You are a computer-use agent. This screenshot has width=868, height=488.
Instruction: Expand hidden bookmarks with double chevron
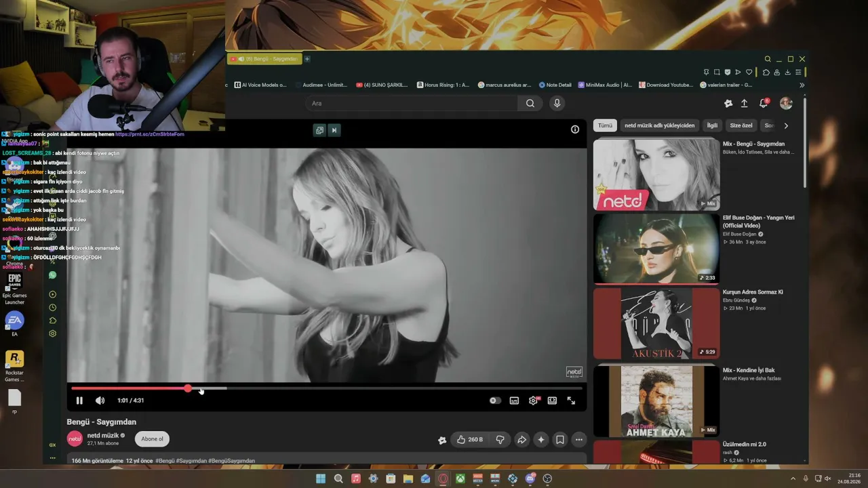[x=802, y=85]
